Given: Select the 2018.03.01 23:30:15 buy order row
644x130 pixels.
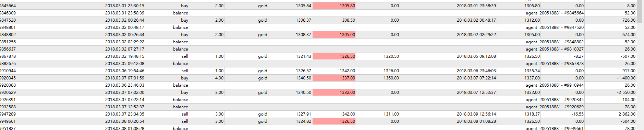Looking at the screenshot, I should tap(318, 6).
